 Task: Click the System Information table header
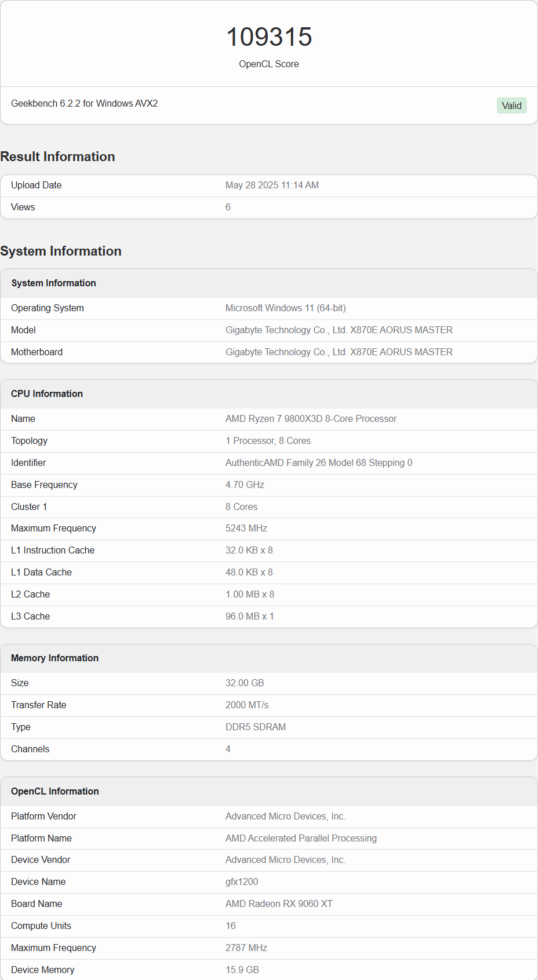[53, 283]
